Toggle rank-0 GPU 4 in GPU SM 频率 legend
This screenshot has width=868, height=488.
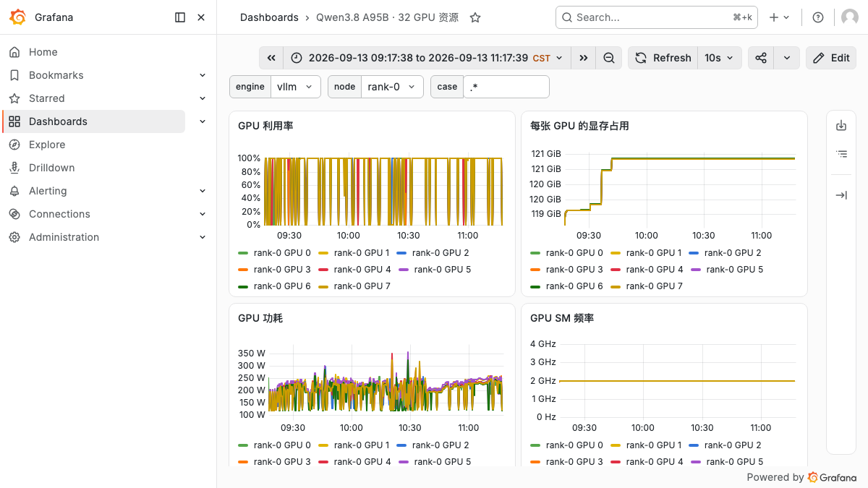[655, 462]
